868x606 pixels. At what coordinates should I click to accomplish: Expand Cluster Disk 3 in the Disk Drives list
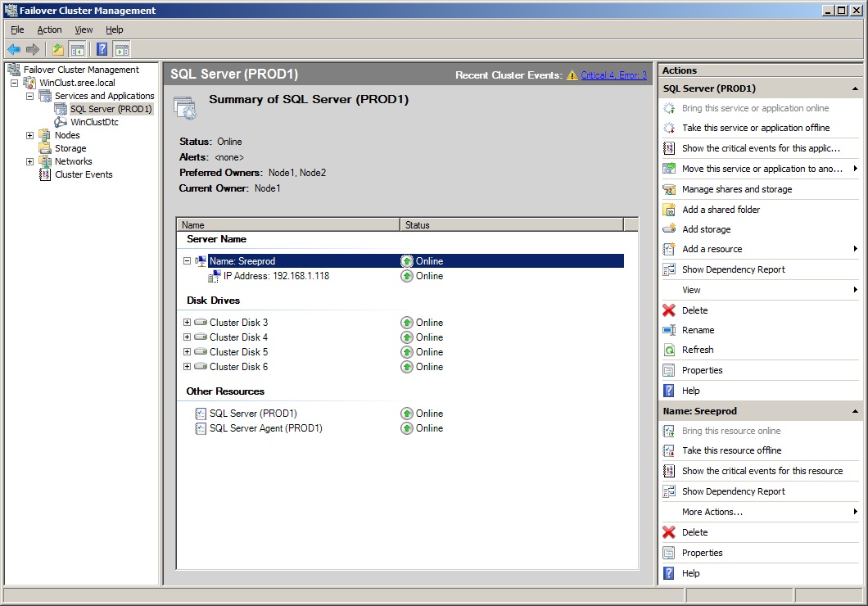[x=187, y=323]
